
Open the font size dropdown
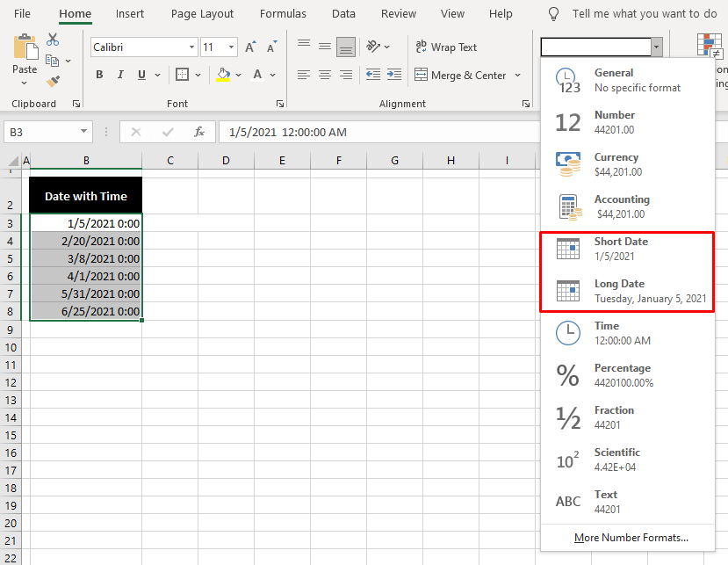tap(230, 46)
